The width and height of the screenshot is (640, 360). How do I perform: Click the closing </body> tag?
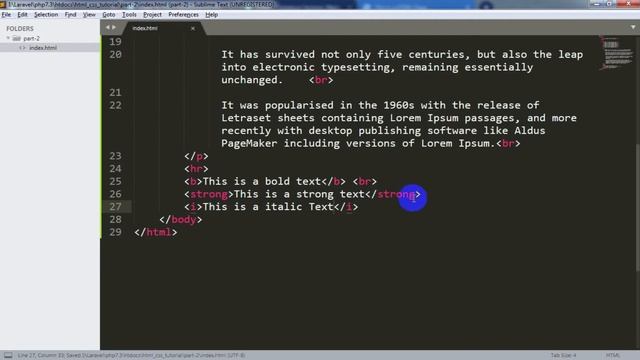[x=181, y=220]
